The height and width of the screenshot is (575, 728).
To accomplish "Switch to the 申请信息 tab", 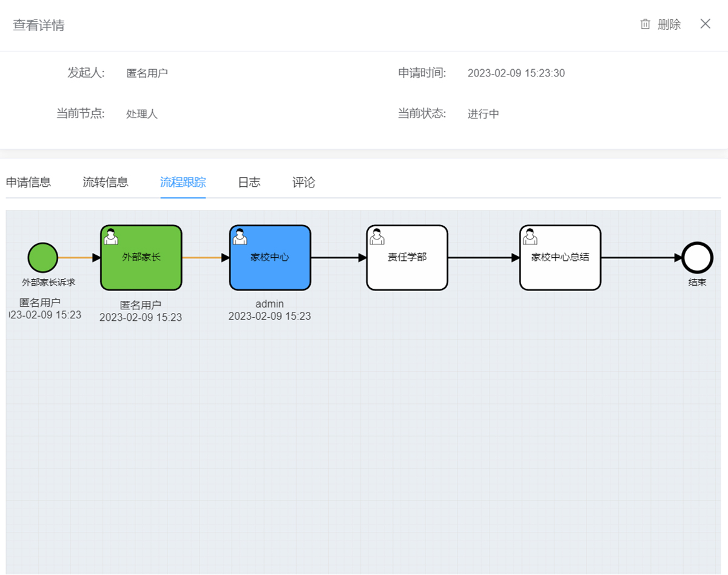I will click(x=29, y=182).
